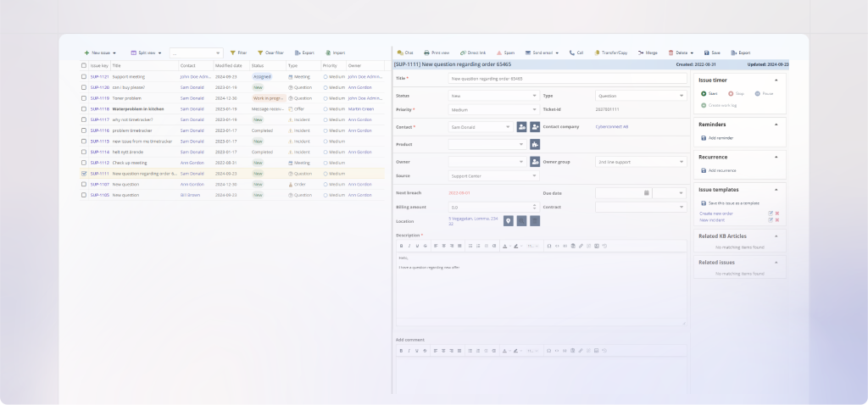This screenshot has width=868, height=405.
Task: Click the Chat icon in the issue toolbar
Action: (400, 53)
